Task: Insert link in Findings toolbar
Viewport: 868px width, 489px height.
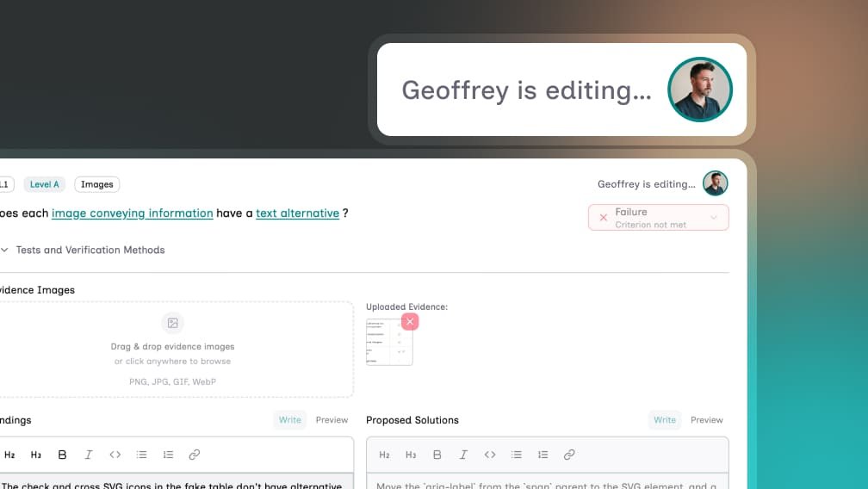Action: [195, 455]
